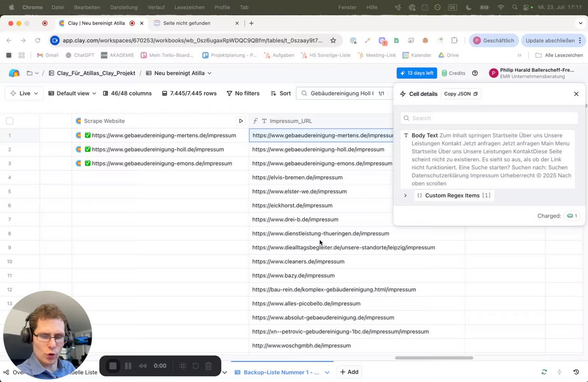The height and width of the screenshot is (382, 588).
Task: Click the table search field
Action: (342, 93)
